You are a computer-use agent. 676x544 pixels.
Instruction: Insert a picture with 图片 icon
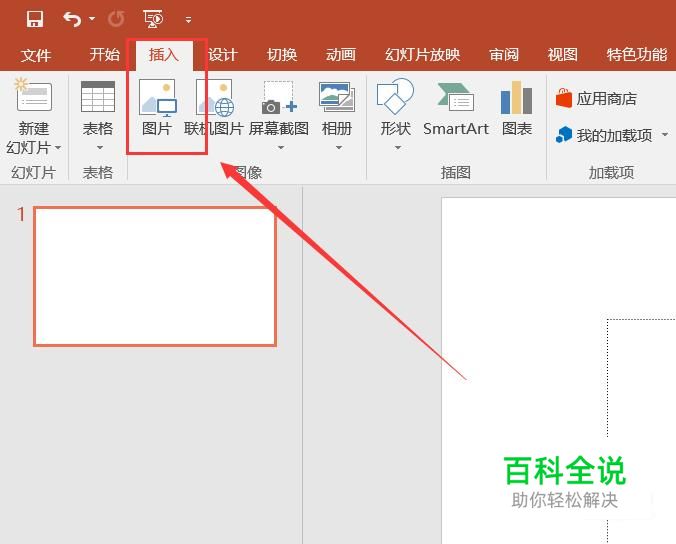[157, 106]
